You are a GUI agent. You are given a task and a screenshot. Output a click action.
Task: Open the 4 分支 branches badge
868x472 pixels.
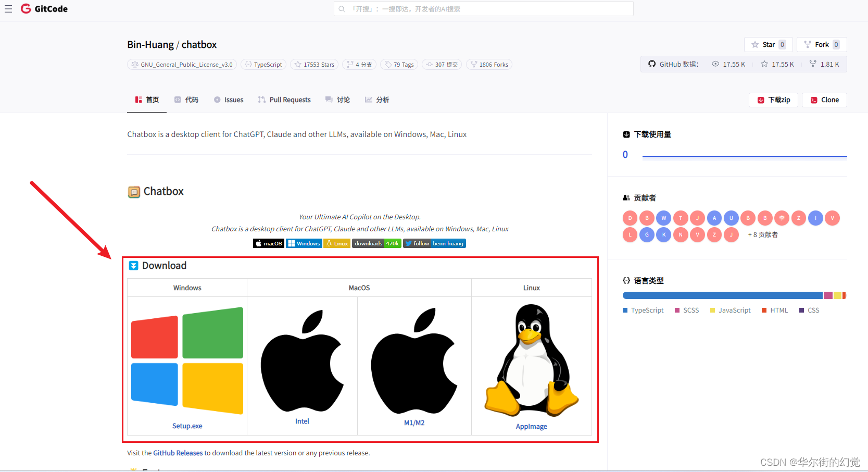[359, 65]
